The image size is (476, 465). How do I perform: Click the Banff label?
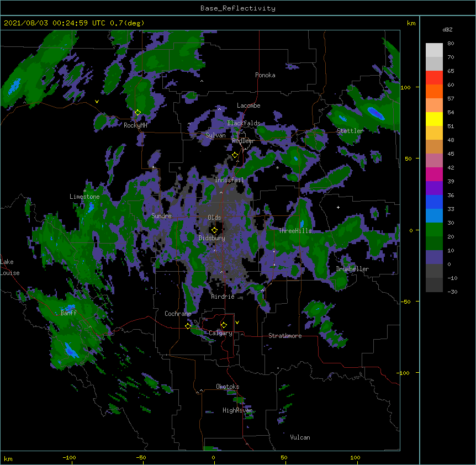(x=68, y=313)
